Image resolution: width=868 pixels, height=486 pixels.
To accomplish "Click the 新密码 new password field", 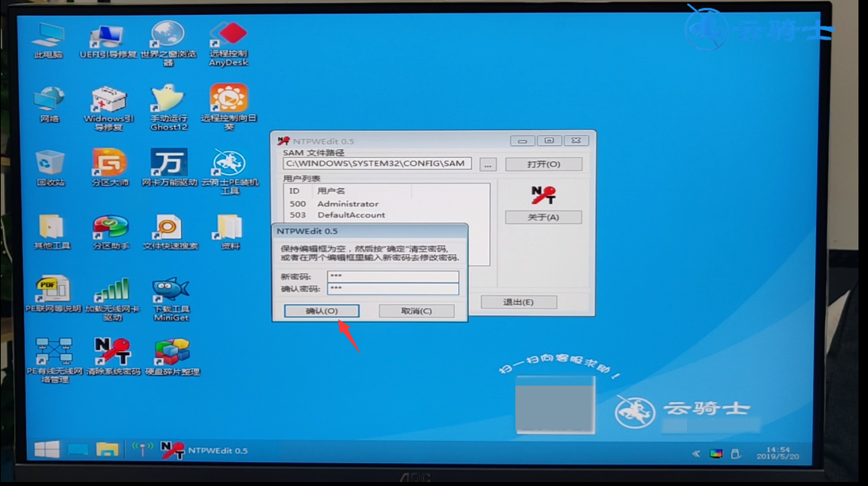I will click(x=392, y=276).
